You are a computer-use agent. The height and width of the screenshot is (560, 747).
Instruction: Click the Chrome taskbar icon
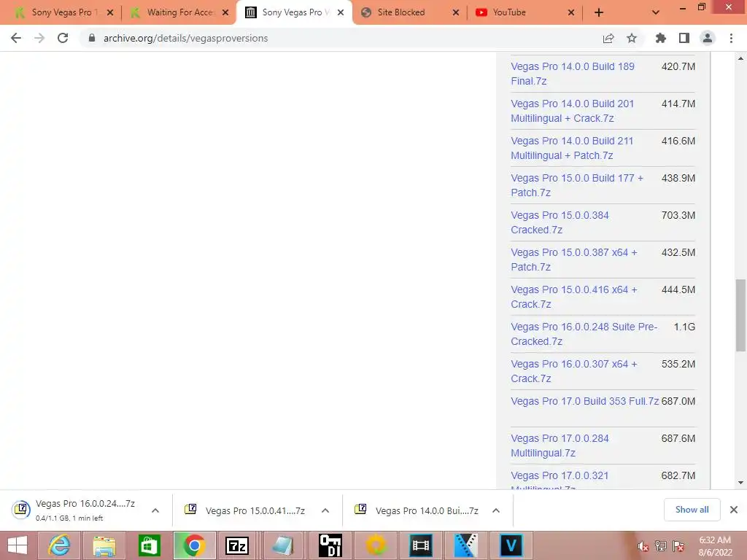[x=194, y=545]
